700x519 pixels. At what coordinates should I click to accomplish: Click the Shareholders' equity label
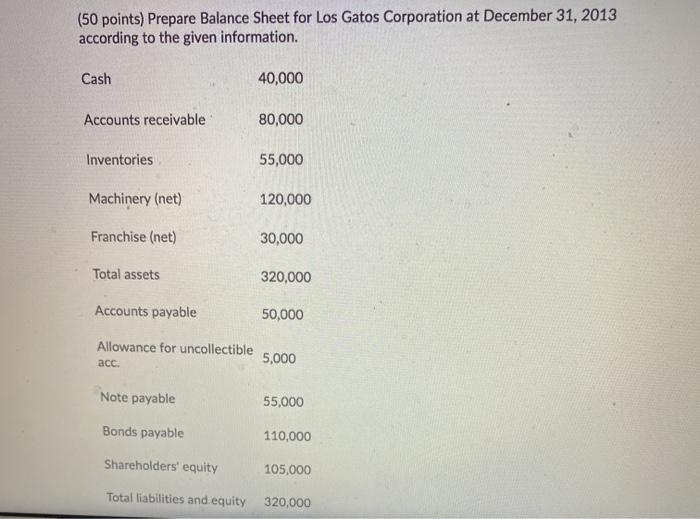pos(161,466)
